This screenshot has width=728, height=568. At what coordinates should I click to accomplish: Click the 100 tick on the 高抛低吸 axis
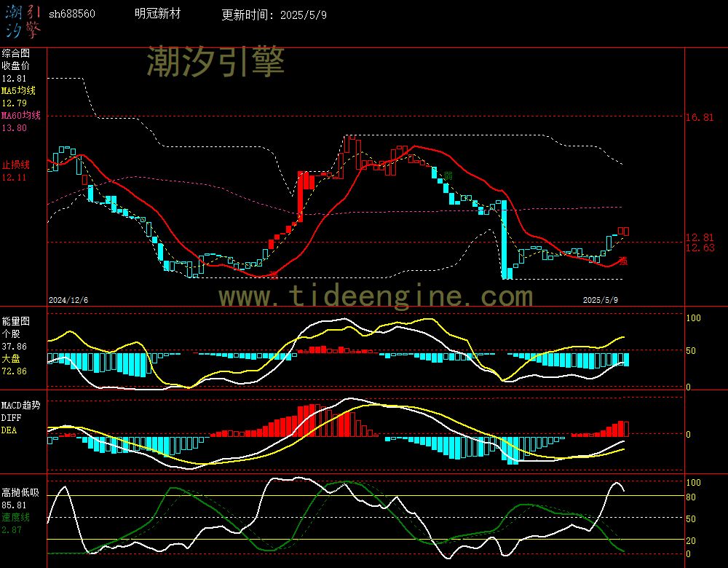coord(693,483)
